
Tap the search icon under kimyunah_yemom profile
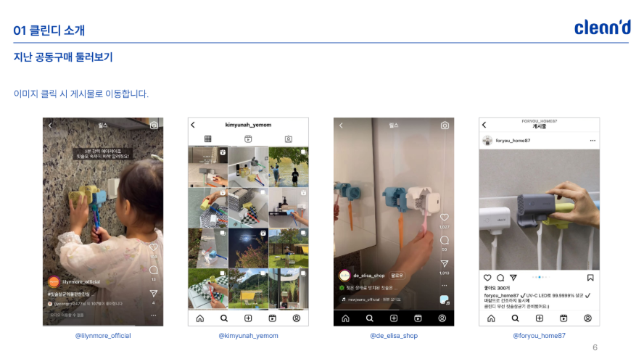224,318
